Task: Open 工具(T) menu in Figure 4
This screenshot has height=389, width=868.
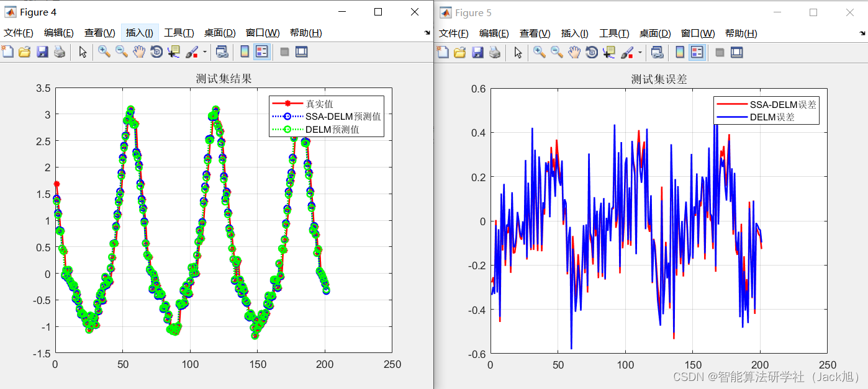Action: pyautogui.click(x=179, y=33)
